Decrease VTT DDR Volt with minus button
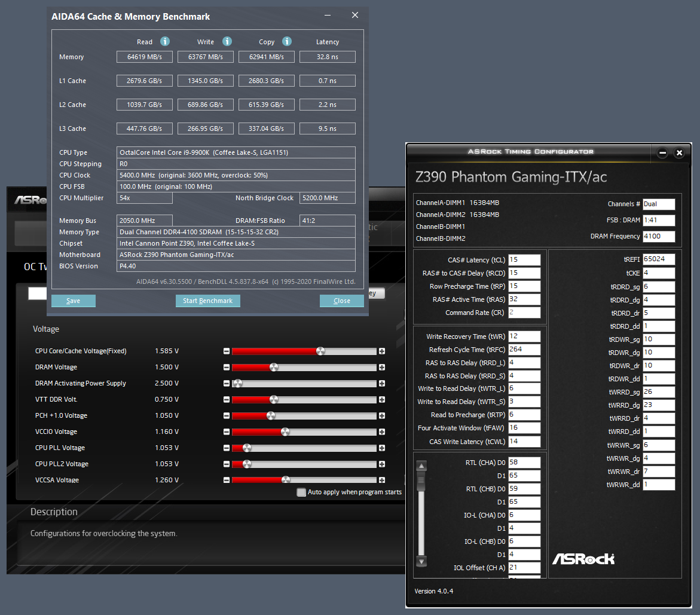The height and width of the screenshot is (615, 700). point(227,399)
